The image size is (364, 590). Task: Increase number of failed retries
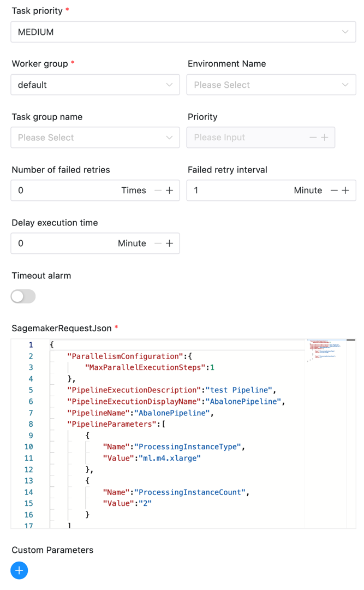[170, 190]
